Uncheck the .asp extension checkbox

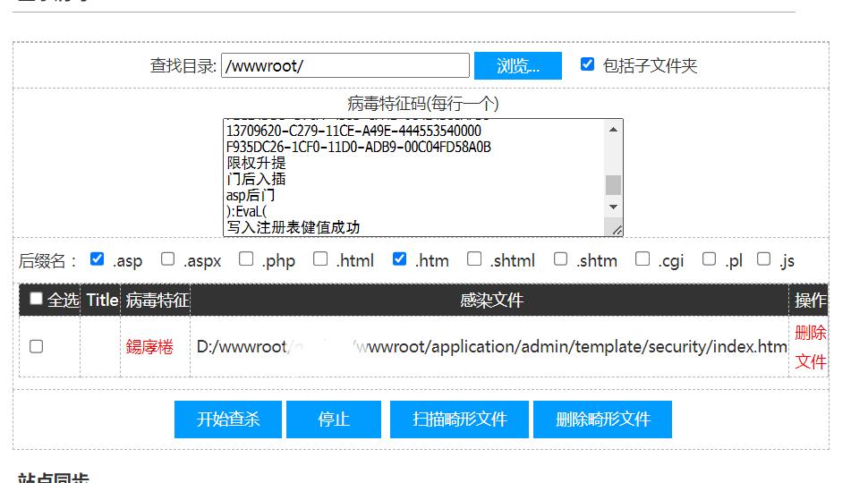97,258
